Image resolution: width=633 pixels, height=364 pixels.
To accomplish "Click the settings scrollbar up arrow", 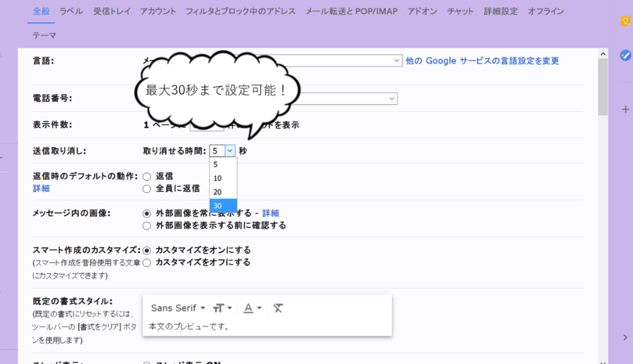I will pyautogui.click(x=603, y=54).
